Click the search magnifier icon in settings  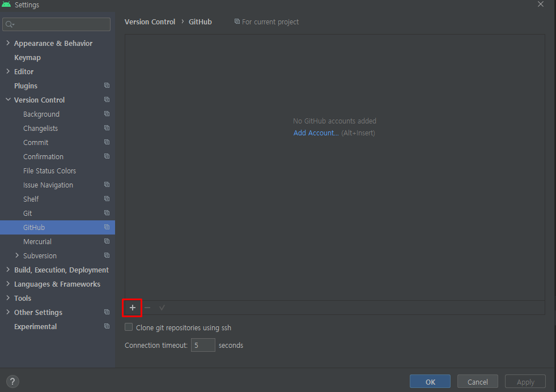coord(10,24)
